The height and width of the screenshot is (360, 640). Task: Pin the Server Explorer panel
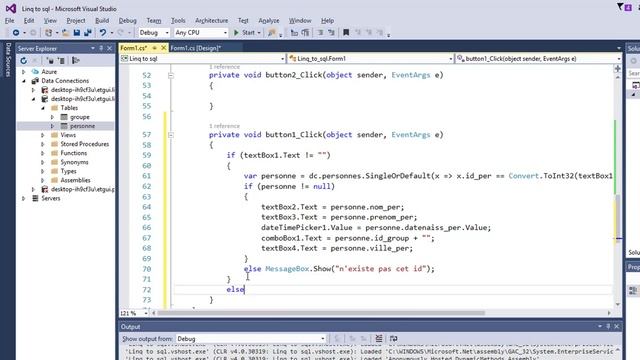[x=101, y=48]
